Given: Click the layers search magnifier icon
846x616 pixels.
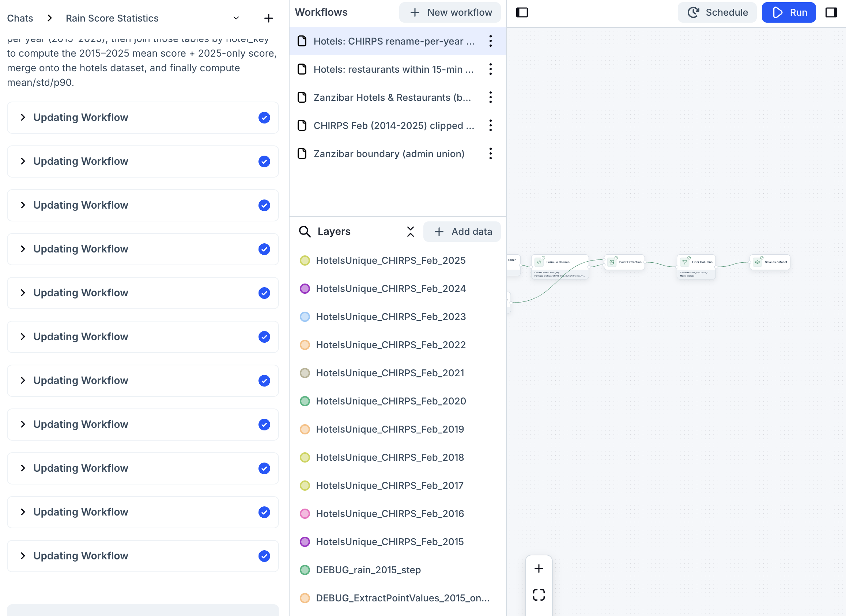Looking at the screenshot, I should coord(305,232).
